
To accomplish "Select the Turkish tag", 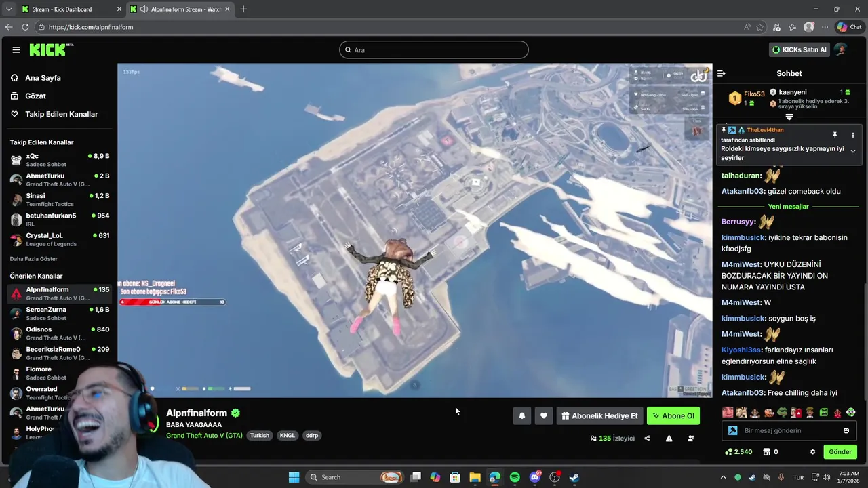I will 260,436.
